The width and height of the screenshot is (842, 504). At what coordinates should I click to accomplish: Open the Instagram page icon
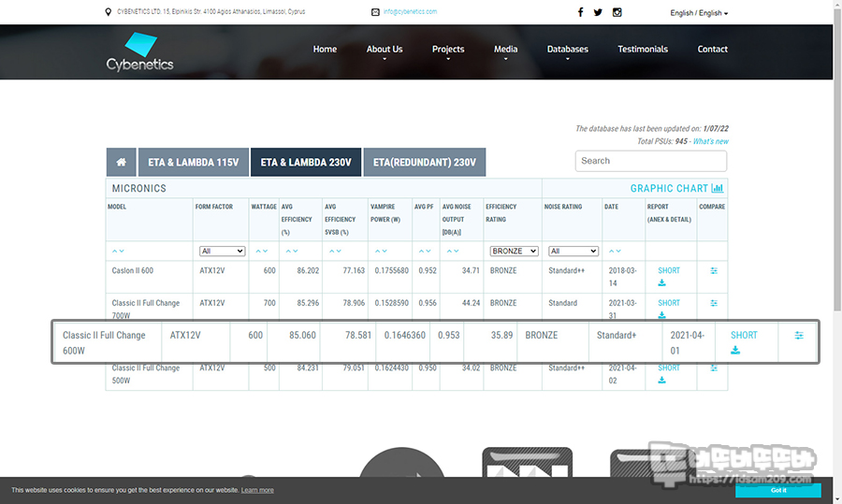tap(617, 12)
